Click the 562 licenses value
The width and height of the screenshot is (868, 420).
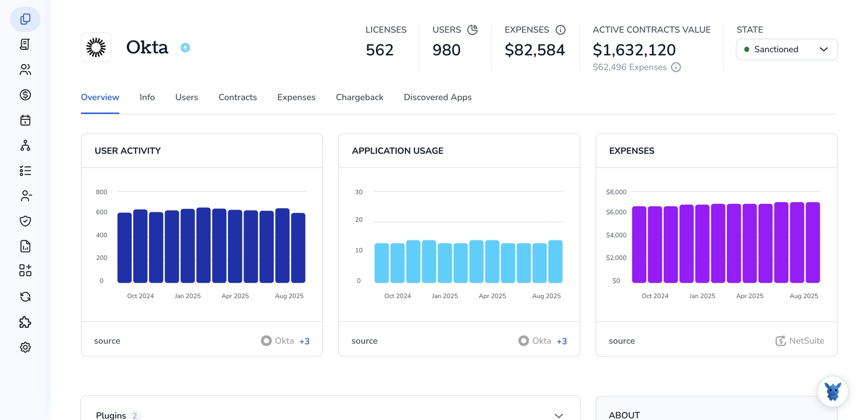pyautogui.click(x=380, y=50)
